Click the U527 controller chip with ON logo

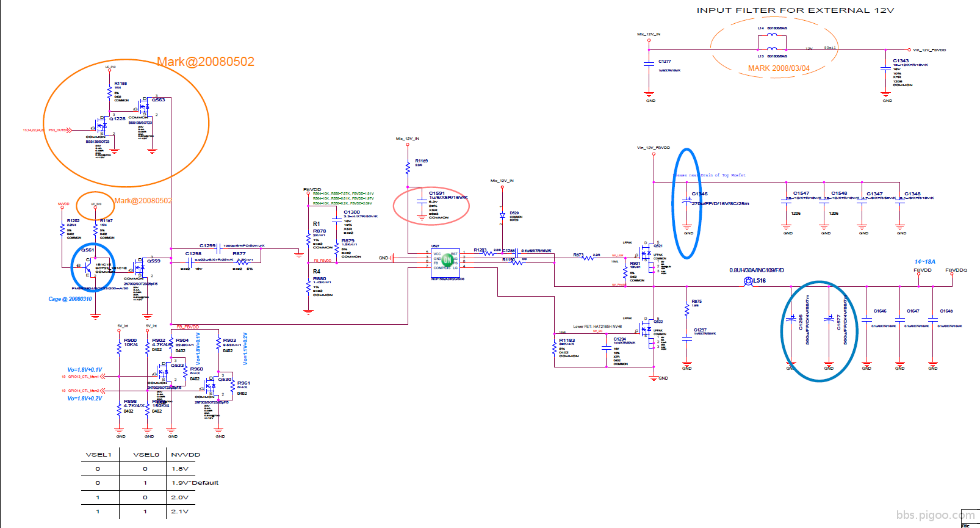445,262
